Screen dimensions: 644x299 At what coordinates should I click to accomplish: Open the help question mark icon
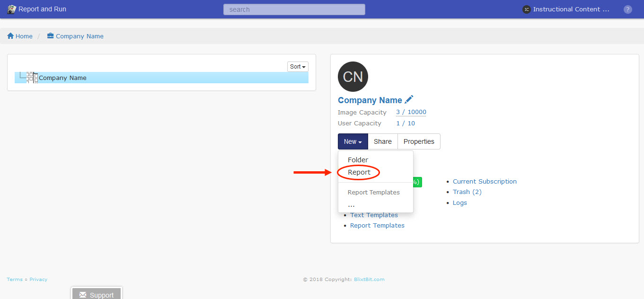[627, 9]
